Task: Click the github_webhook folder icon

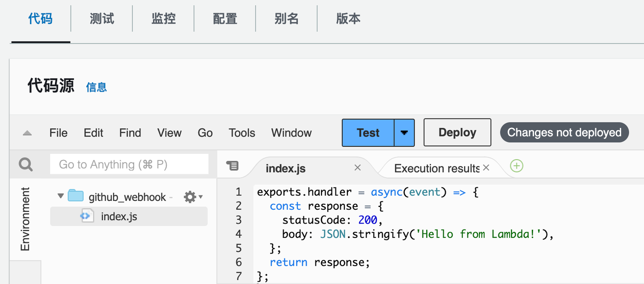Action: (x=76, y=196)
